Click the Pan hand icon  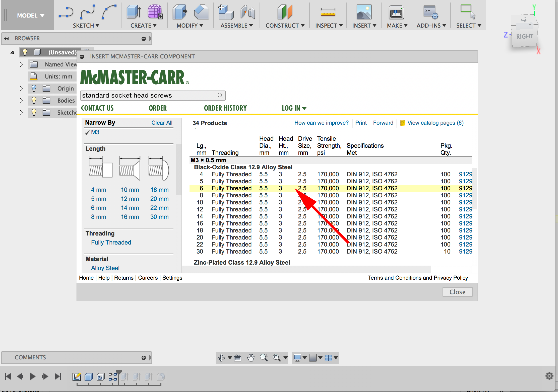point(251,358)
